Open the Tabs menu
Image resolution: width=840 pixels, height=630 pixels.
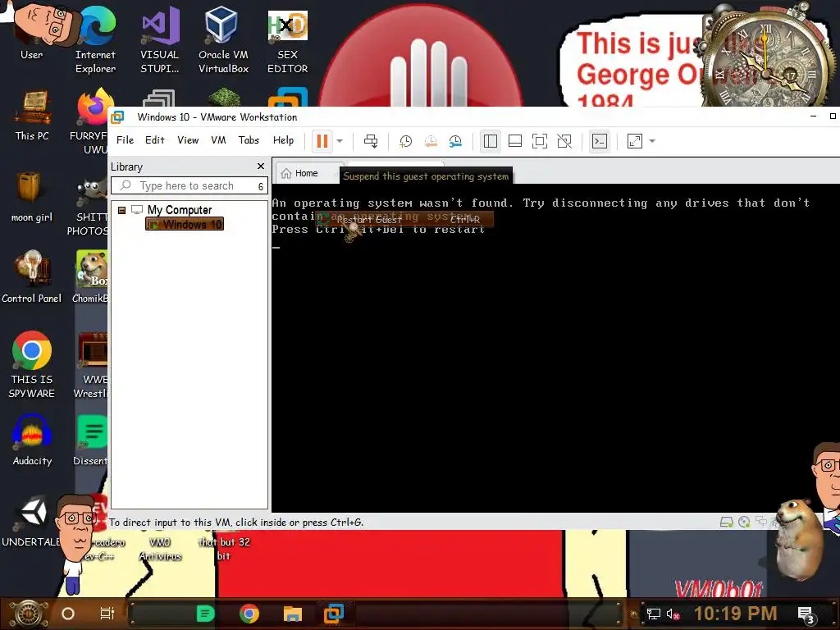tap(249, 139)
